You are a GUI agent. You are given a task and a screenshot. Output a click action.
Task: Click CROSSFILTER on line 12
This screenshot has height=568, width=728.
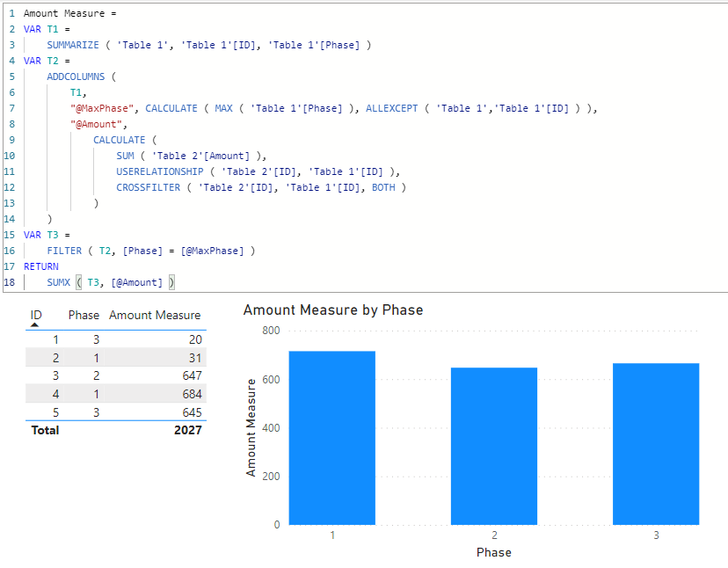coord(148,187)
